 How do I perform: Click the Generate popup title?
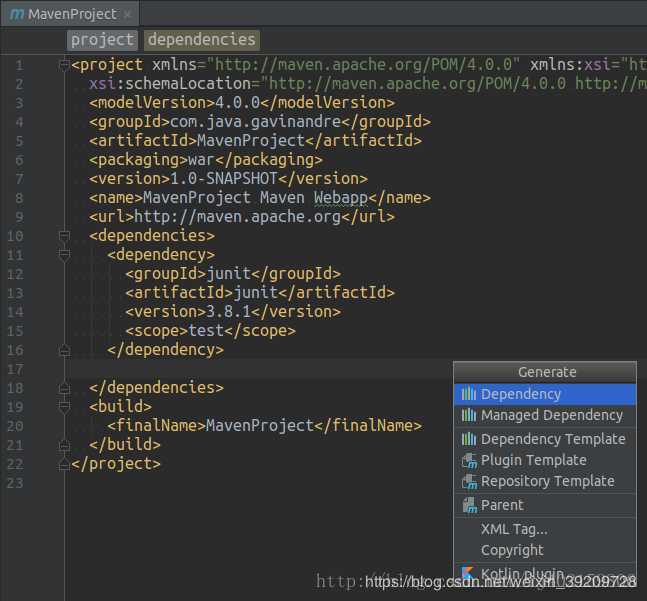tap(547, 372)
